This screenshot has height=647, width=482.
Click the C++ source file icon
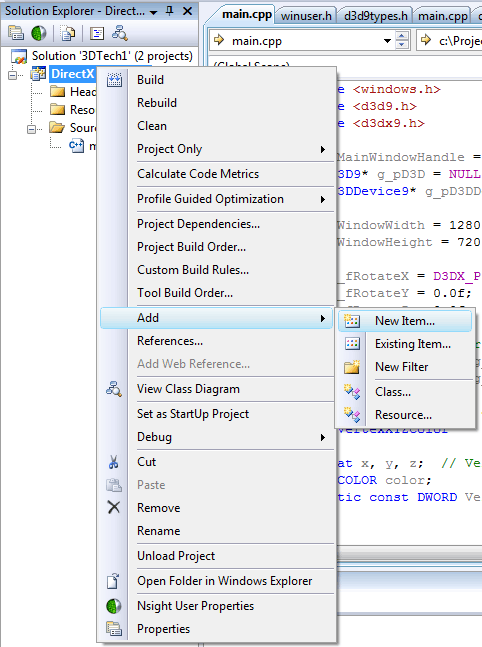click(x=76, y=145)
